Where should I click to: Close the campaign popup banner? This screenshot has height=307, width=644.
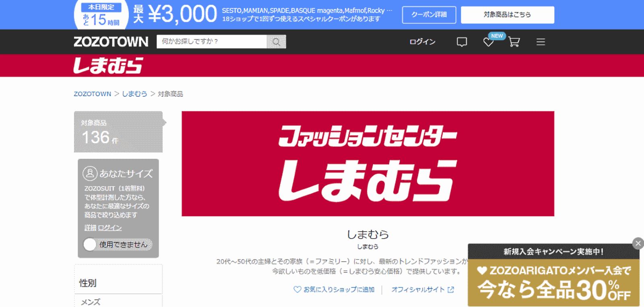click(638, 243)
